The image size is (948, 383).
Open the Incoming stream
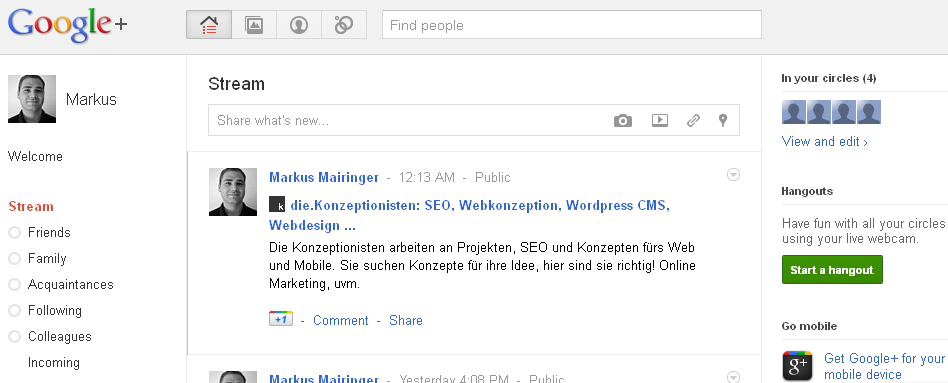click(x=54, y=362)
